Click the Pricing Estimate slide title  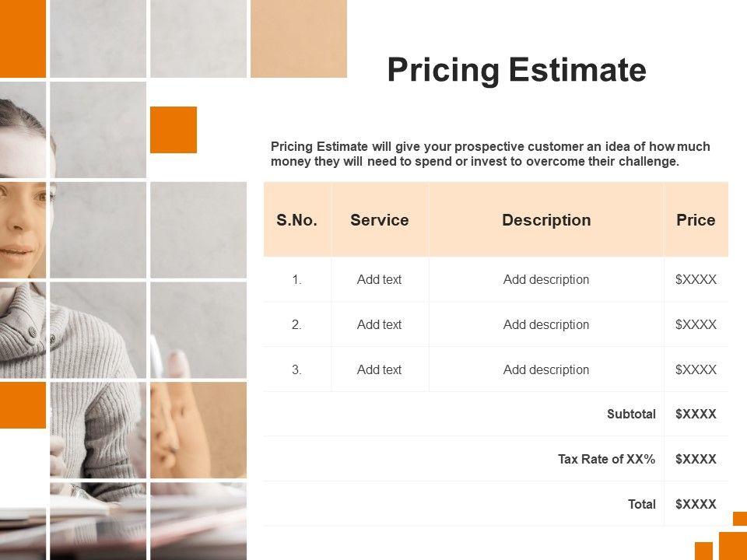(516, 70)
